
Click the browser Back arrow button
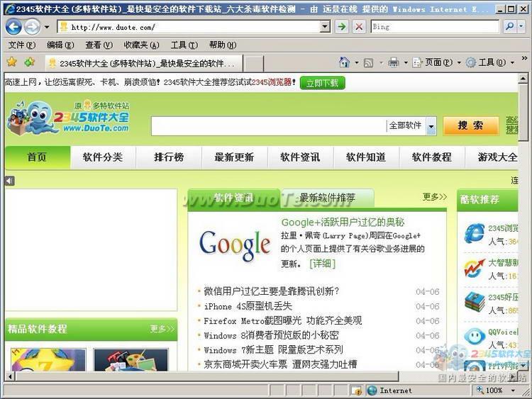tap(14, 27)
